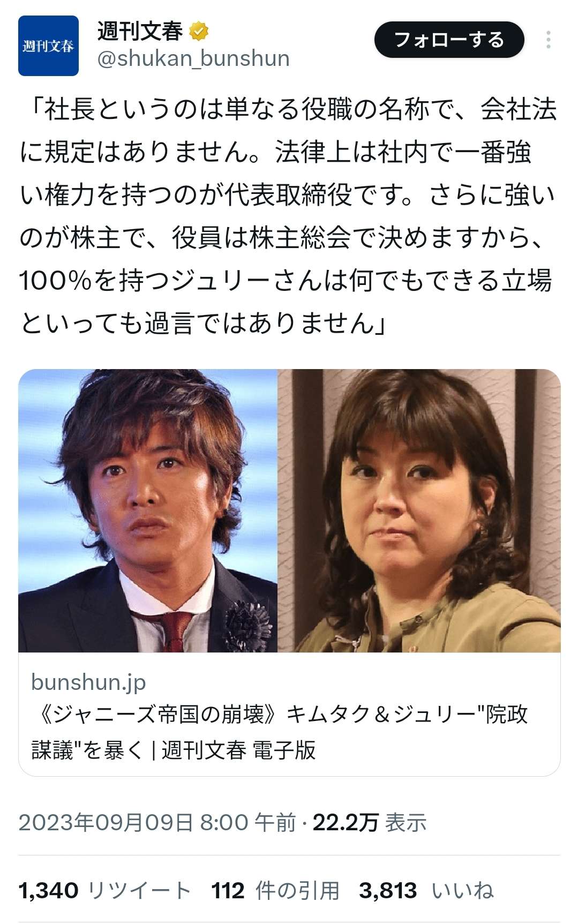Click the 3,813 likes number

(x=388, y=891)
